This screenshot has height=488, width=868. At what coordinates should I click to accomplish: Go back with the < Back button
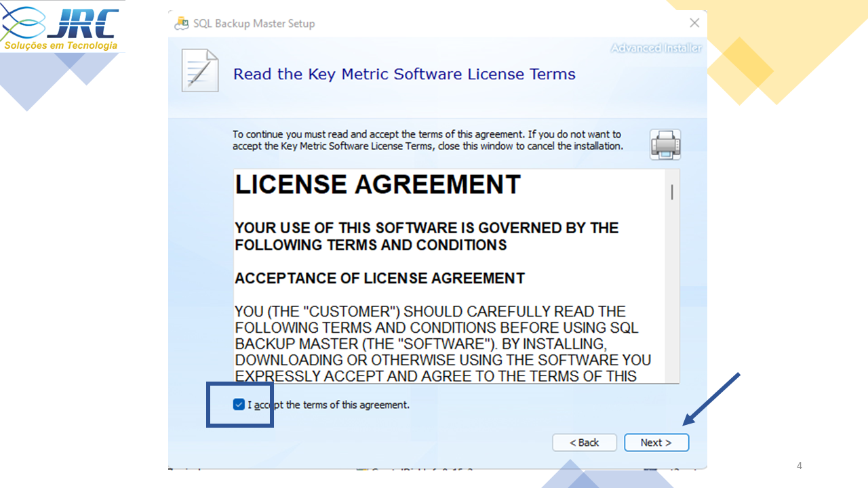585,443
